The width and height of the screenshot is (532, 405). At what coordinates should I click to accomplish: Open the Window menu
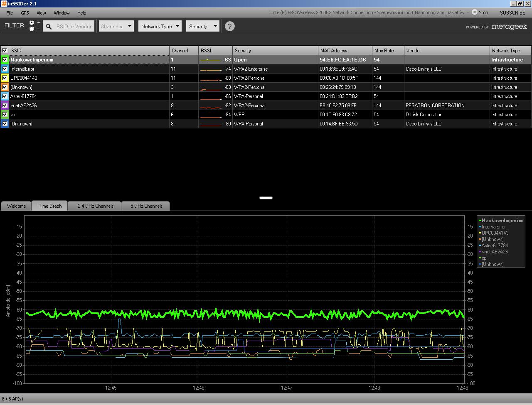pos(62,13)
